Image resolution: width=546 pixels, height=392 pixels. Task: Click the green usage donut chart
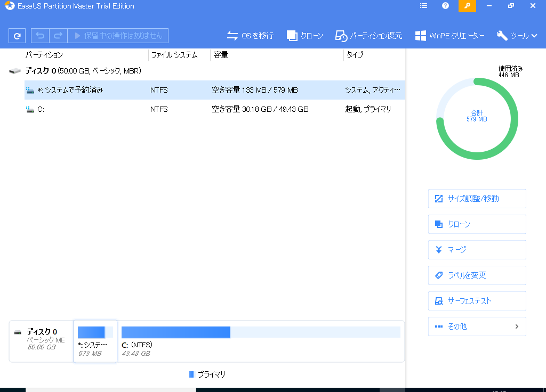pyautogui.click(x=477, y=119)
